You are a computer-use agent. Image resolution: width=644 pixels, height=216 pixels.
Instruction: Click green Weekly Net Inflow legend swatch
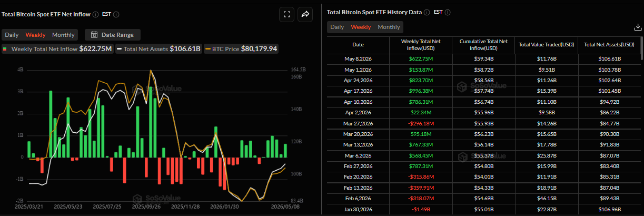click(5, 49)
